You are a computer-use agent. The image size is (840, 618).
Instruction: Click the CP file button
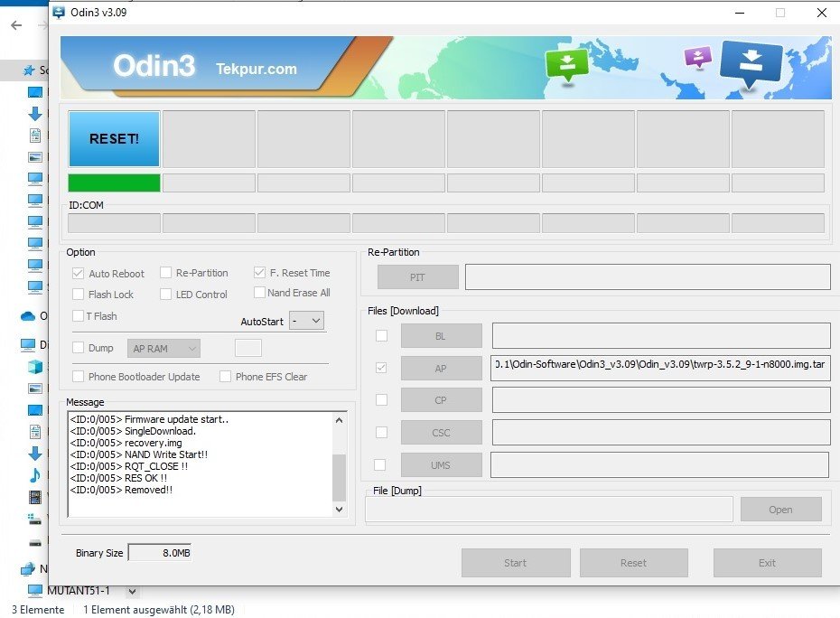(x=442, y=400)
